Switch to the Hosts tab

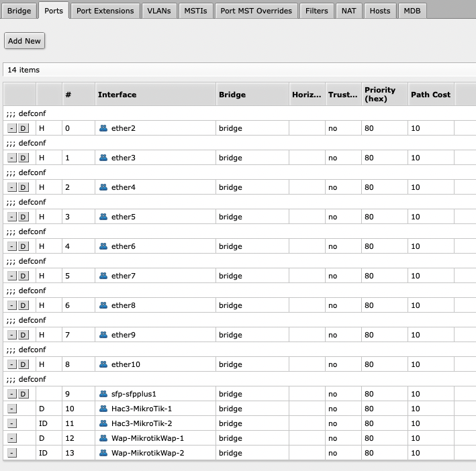click(x=380, y=11)
